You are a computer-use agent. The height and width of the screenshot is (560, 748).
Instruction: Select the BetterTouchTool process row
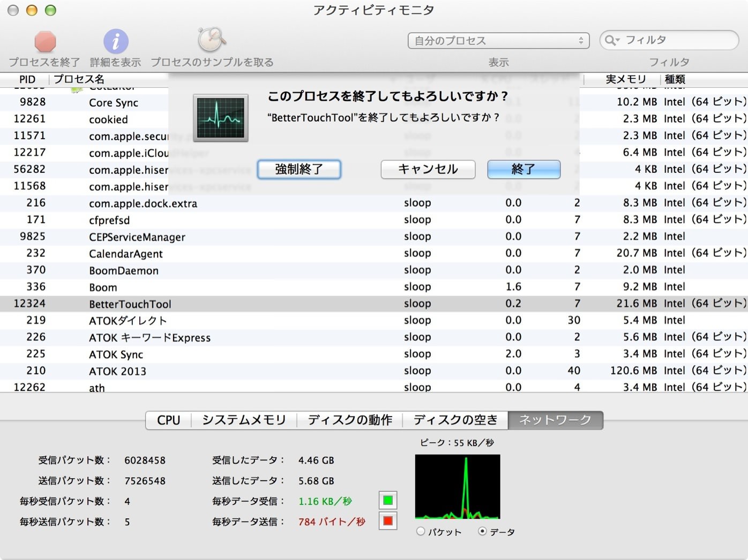[374, 304]
